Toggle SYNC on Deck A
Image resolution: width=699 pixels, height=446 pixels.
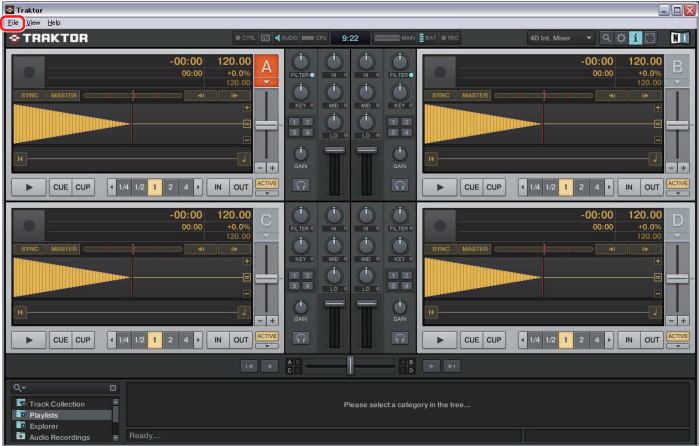pos(29,96)
